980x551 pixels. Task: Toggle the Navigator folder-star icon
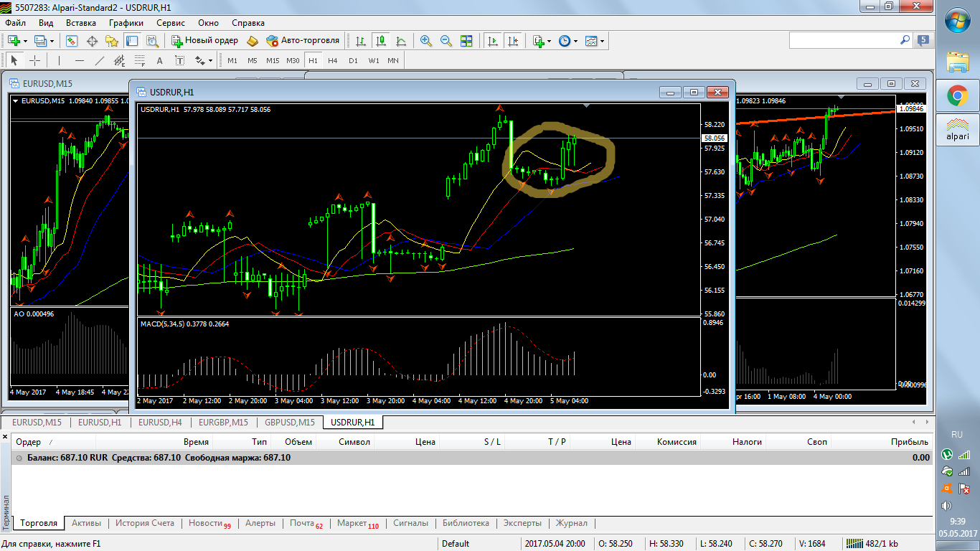pyautogui.click(x=113, y=41)
